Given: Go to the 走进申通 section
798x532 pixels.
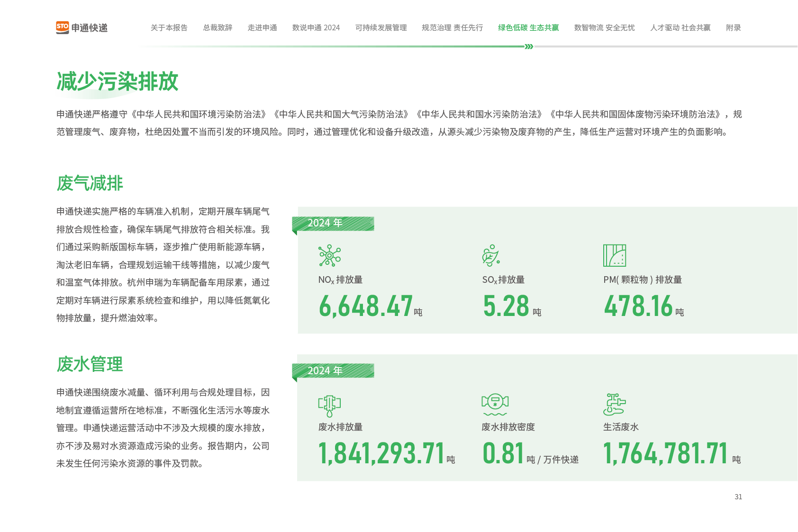Looking at the screenshot, I should point(262,28).
